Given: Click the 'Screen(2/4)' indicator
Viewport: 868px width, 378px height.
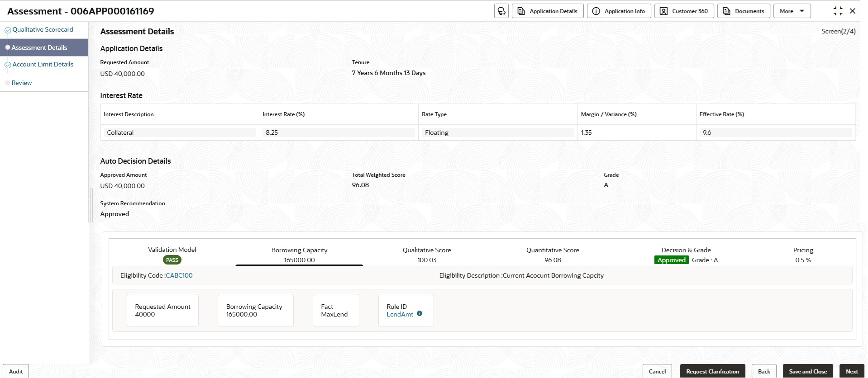Looking at the screenshot, I should tap(839, 31).
